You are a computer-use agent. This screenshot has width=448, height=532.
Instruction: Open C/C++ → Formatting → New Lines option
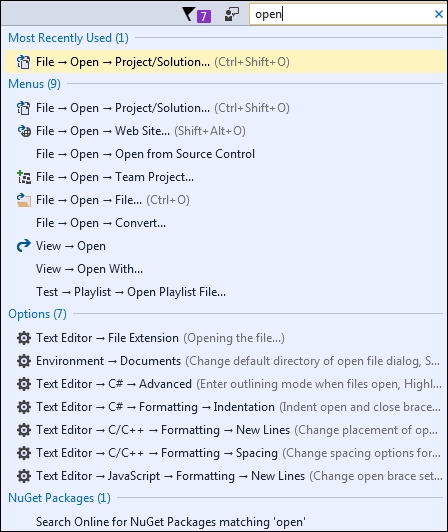pyautogui.click(x=225, y=430)
